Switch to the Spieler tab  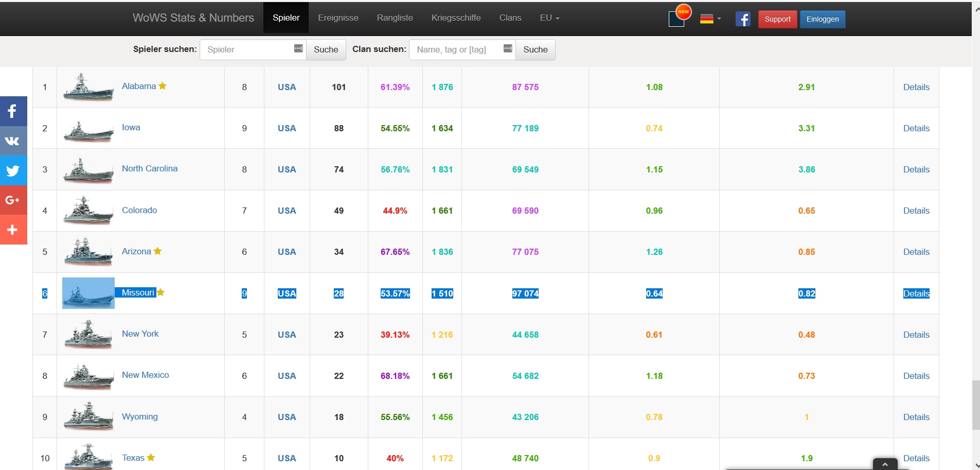coord(286,18)
